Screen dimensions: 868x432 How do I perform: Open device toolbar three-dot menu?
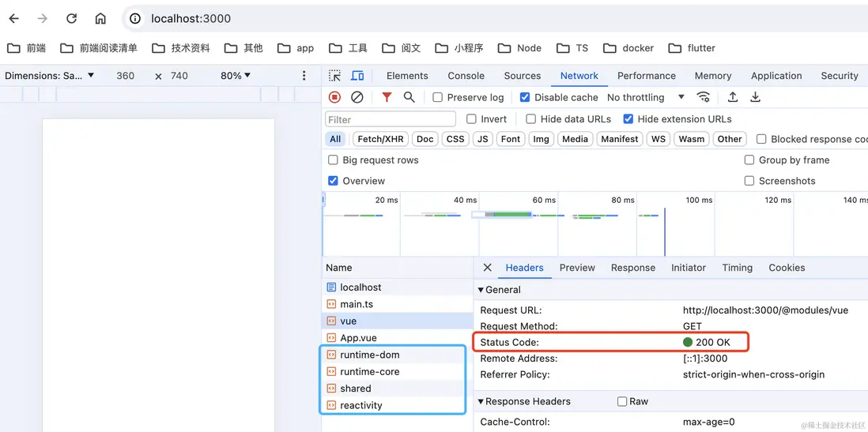point(304,76)
